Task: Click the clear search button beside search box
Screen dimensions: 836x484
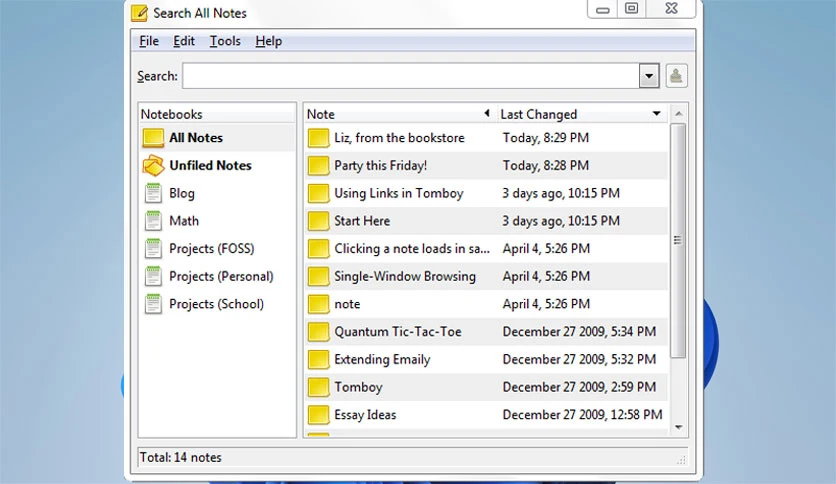Action: [676, 76]
